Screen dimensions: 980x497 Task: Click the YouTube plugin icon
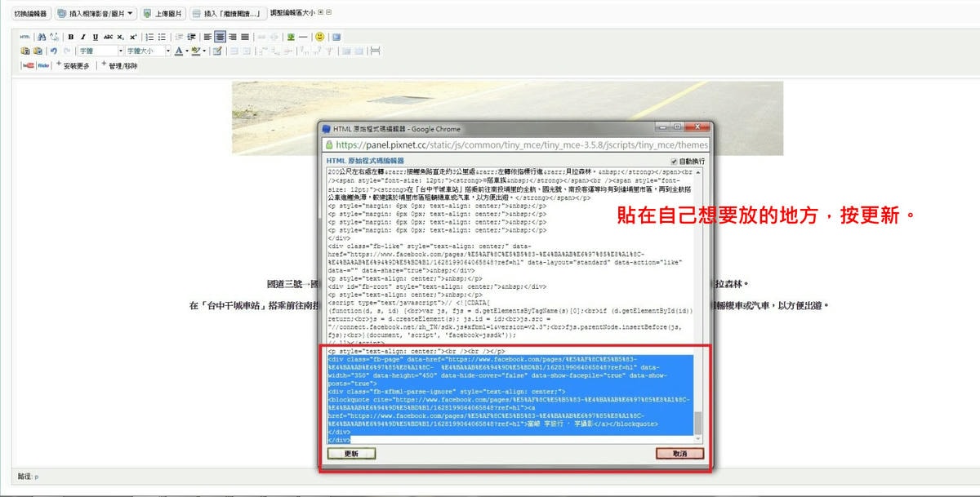28,65
